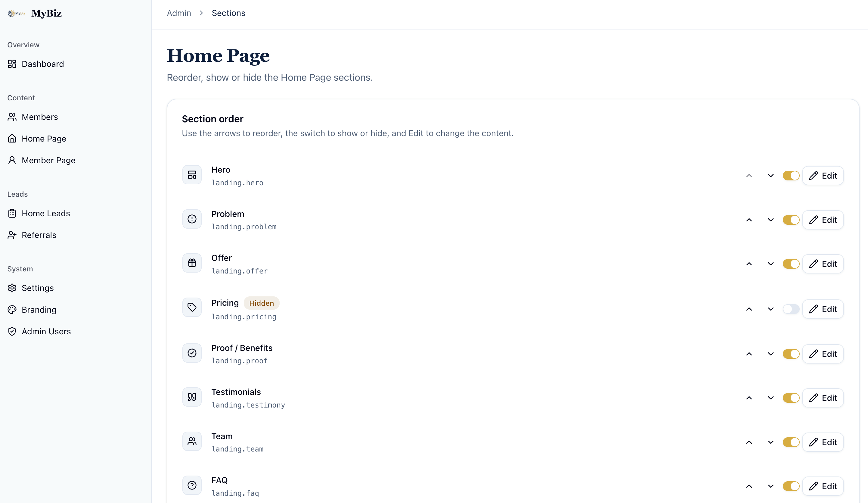Go to Members in the sidebar
Image resolution: width=868 pixels, height=503 pixels.
pos(33,117)
